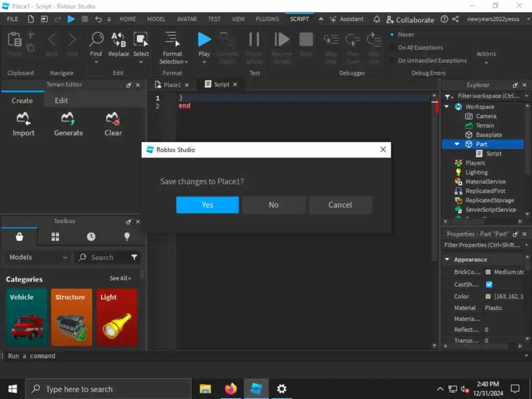
Task: Select the Never debug errors option
Action: pyautogui.click(x=392, y=35)
